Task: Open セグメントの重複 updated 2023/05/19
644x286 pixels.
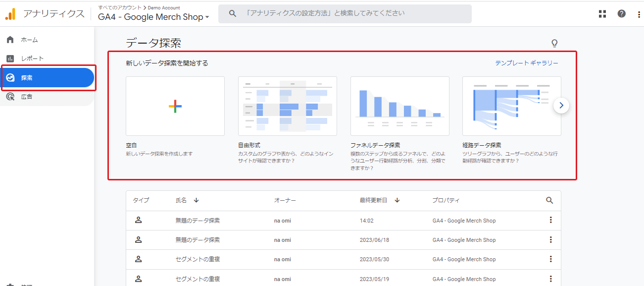Action: pos(198,279)
